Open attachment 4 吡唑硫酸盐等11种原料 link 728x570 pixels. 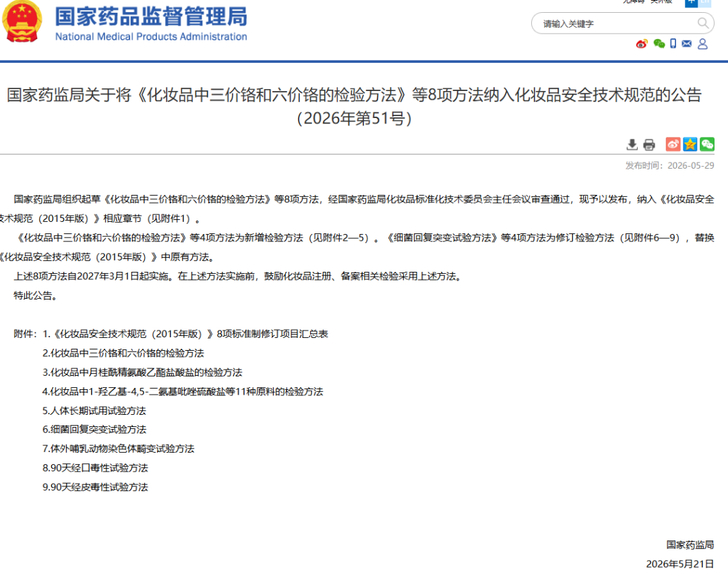tap(183, 392)
